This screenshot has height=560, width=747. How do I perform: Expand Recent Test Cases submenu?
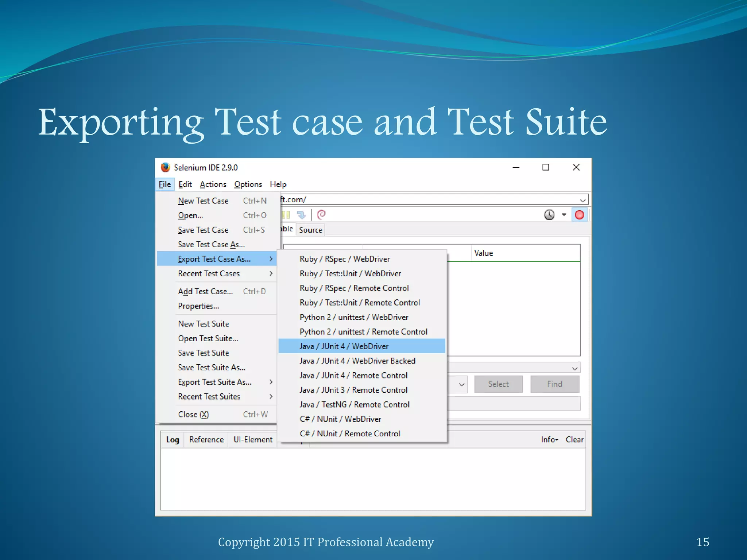point(217,273)
